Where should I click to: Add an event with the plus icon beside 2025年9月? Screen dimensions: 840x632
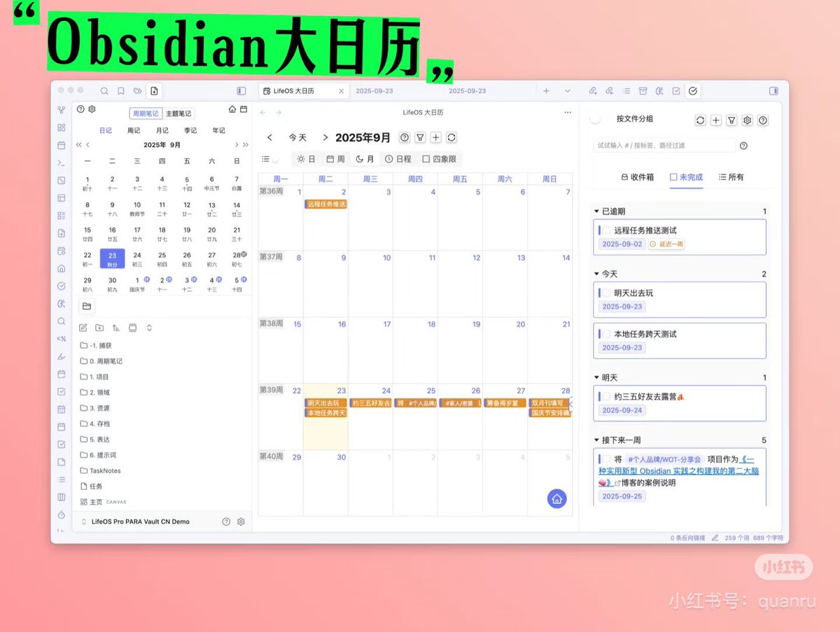[435, 138]
